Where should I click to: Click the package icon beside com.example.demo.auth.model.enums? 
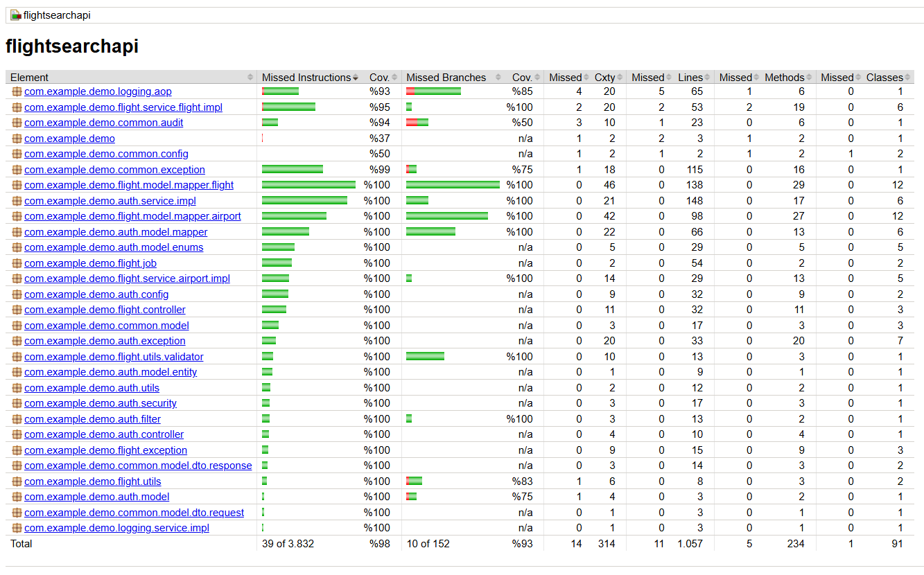(17, 247)
